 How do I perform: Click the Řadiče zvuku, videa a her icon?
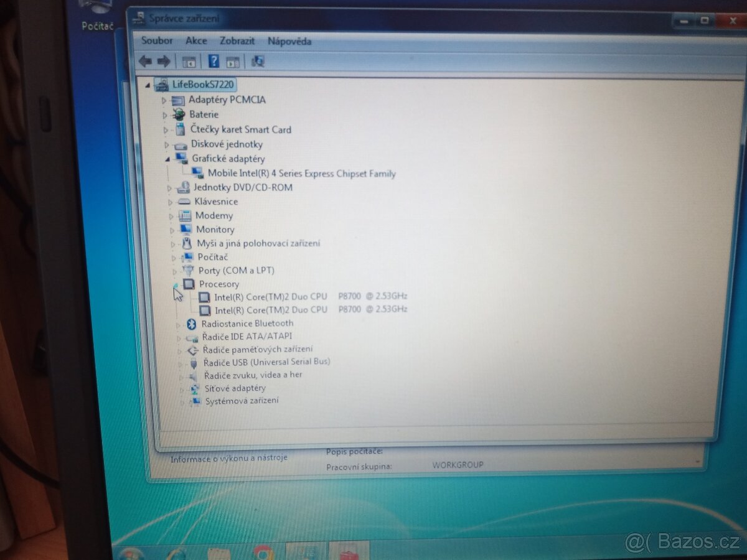point(194,376)
